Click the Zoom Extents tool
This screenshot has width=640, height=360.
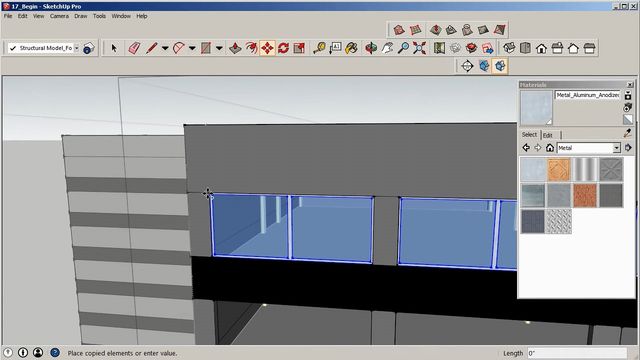click(x=419, y=48)
